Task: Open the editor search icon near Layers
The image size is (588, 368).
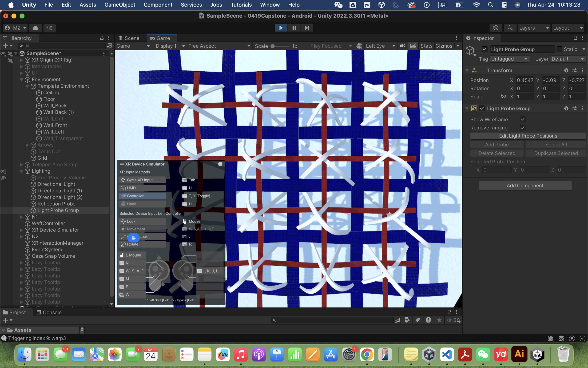Action: click(510, 28)
